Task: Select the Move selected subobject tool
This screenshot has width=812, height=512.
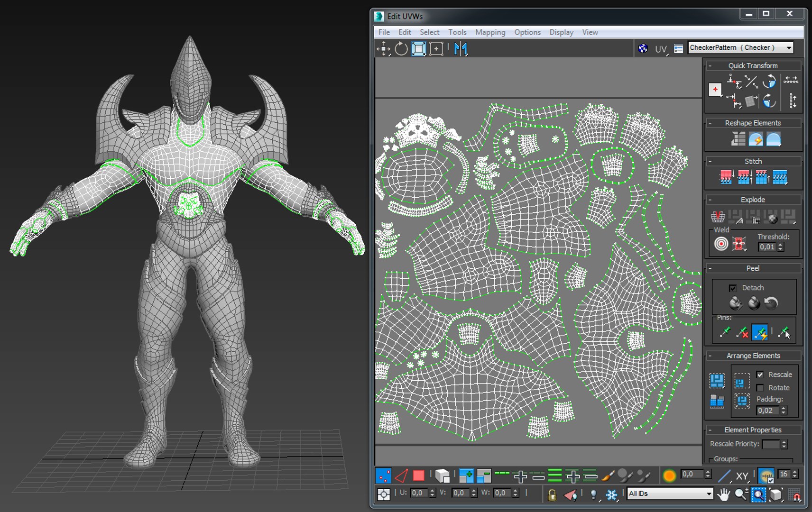Action: click(383, 48)
